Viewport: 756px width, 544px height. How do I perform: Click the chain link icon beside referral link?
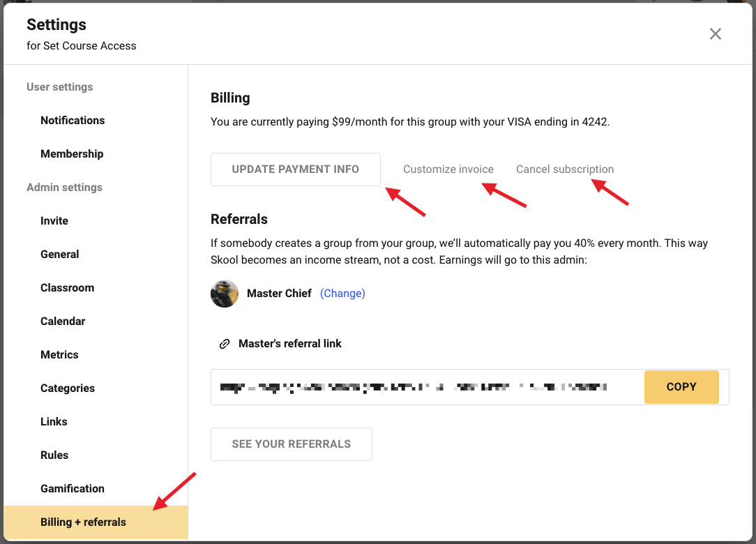point(225,344)
